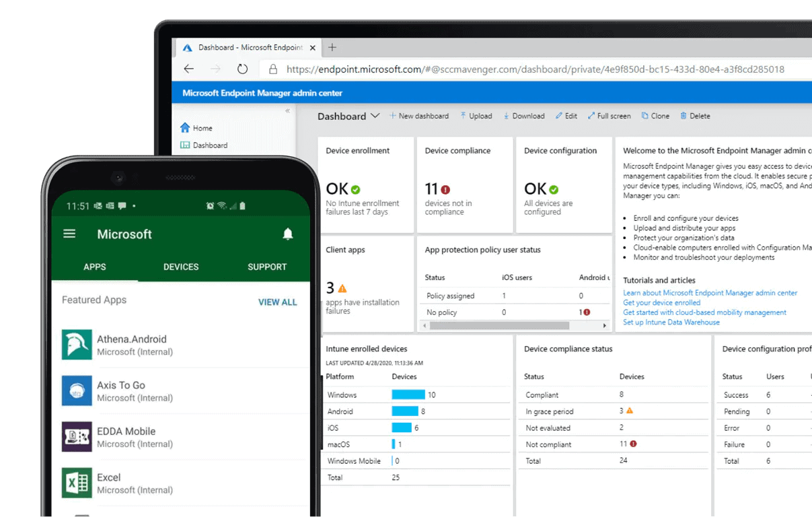Click New dashboard in toolbar
The width and height of the screenshot is (812, 517).
pos(419,116)
